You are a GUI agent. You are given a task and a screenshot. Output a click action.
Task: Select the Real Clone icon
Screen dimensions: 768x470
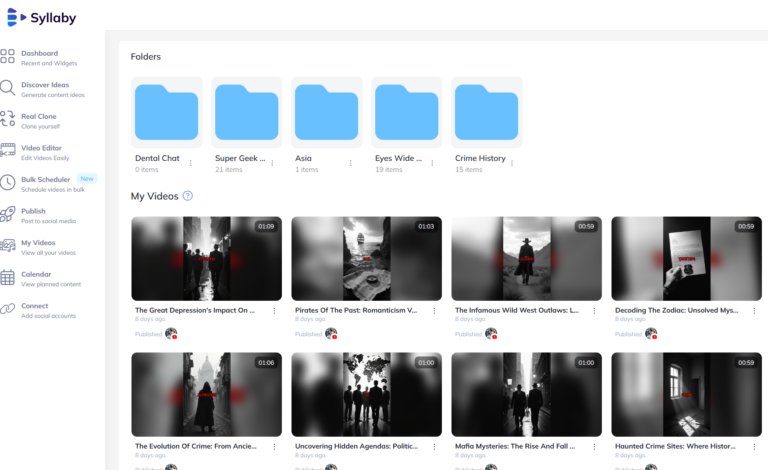7,120
